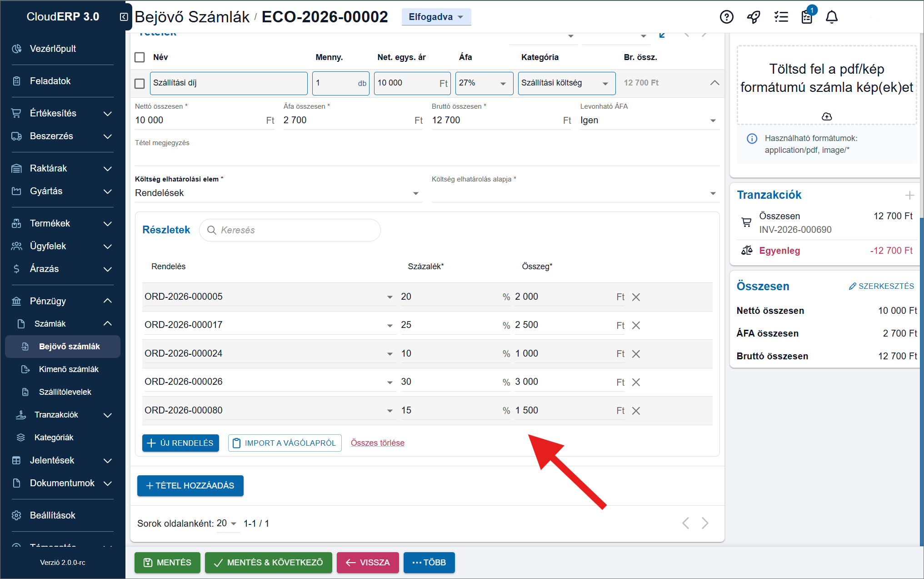
Task: Click the notifications bell icon
Action: (x=831, y=17)
